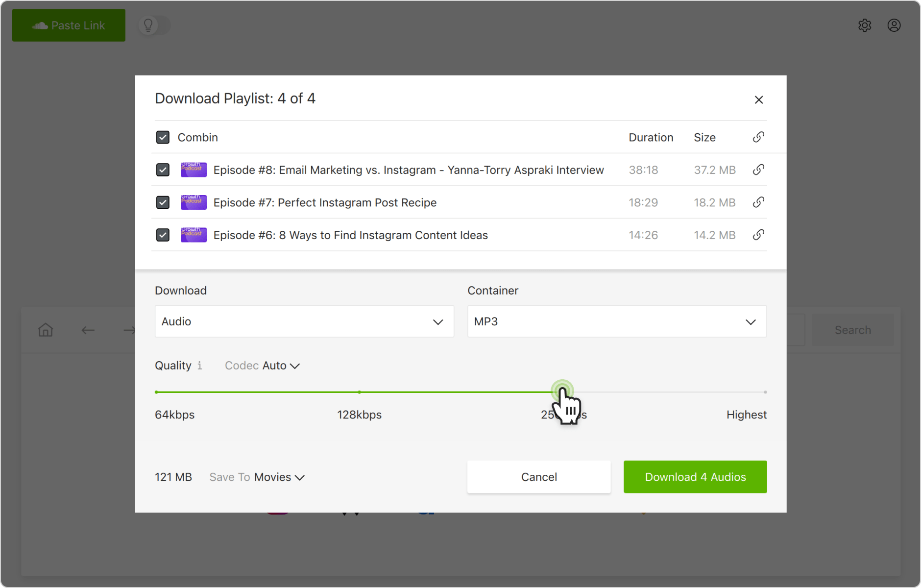
Task: Close the Download Playlist dialog
Action: coord(759,99)
